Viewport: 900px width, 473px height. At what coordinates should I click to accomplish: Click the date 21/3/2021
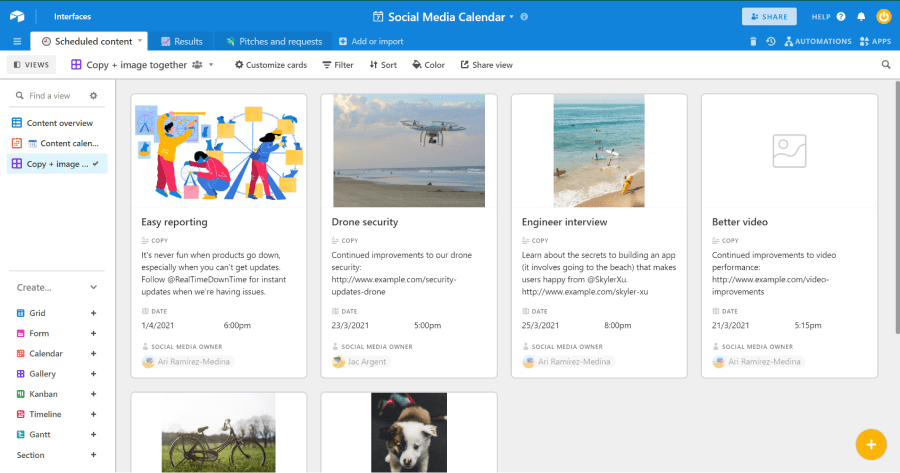coord(731,325)
